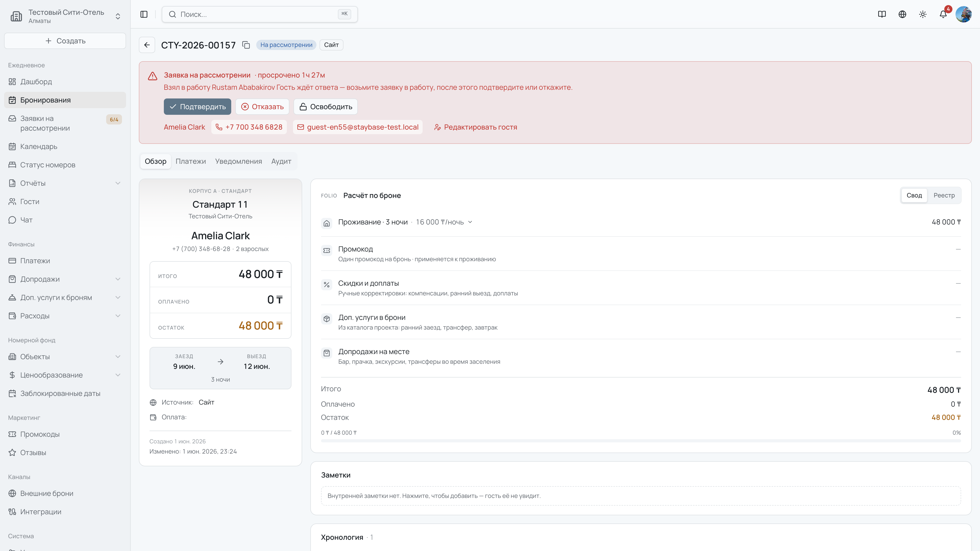This screenshot has width=980, height=551.
Task: Toggle the light theme sun icon
Action: click(x=923, y=15)
